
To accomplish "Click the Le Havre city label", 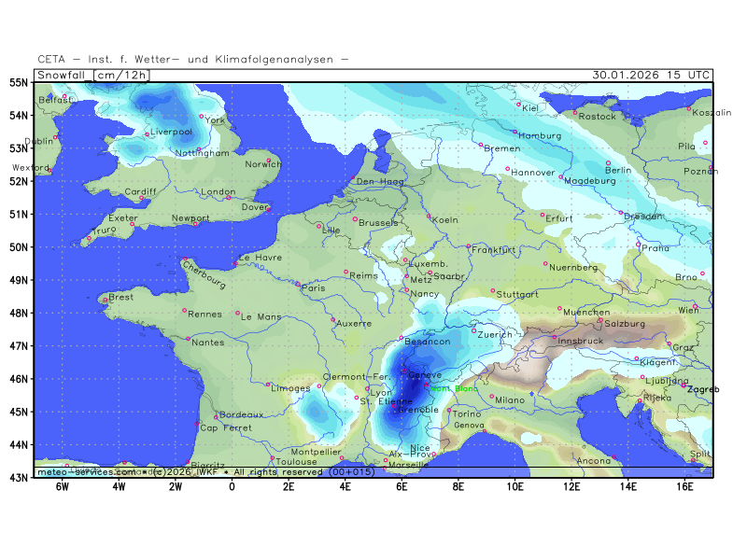I will point(261,258).
